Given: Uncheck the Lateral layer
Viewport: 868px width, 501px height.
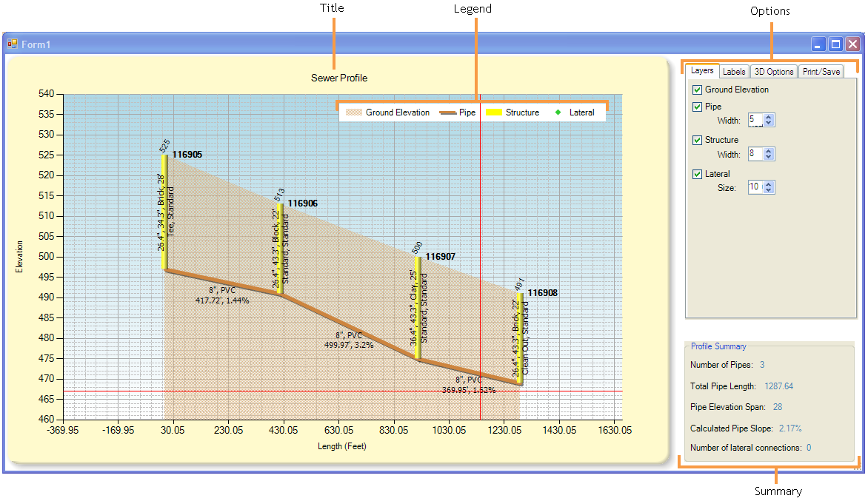Looking at the screenshot, I should [x=696, y=173].
